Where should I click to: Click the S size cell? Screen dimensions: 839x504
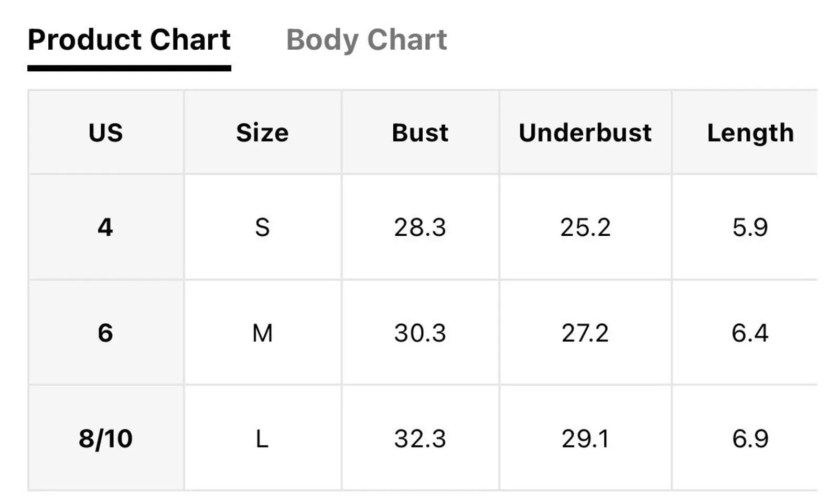[262, 227]
